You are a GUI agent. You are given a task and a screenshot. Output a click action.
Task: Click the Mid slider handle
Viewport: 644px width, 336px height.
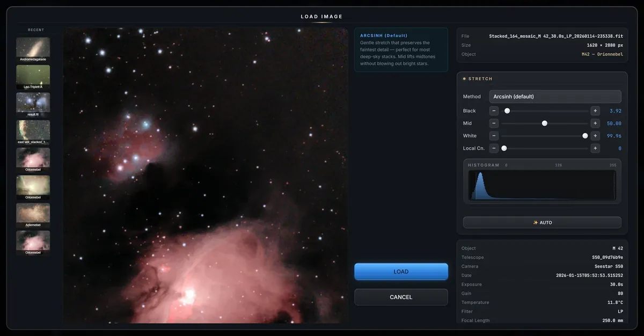545,123
